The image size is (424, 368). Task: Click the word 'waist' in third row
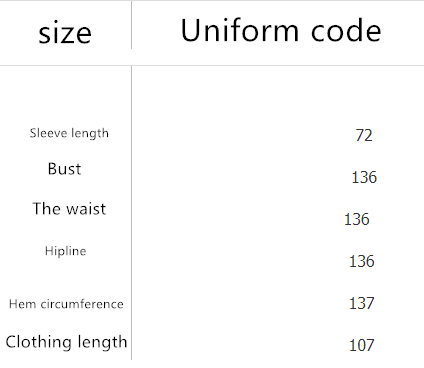tap(86, 209)
